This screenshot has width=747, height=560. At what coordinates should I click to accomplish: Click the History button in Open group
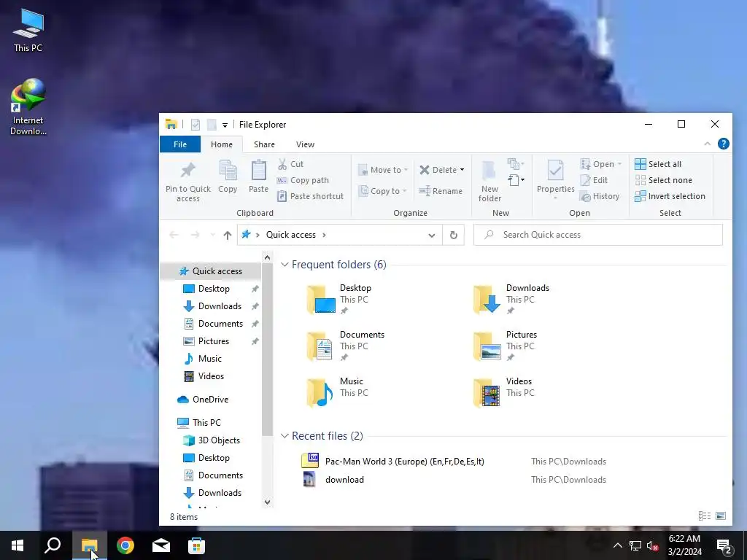(600, 196)
